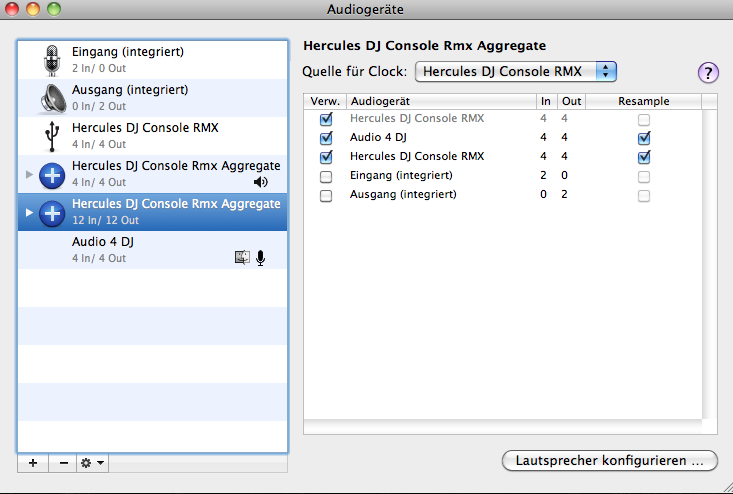Click the microphone input indicator on Audio 4 DJ

click(261, 258)
